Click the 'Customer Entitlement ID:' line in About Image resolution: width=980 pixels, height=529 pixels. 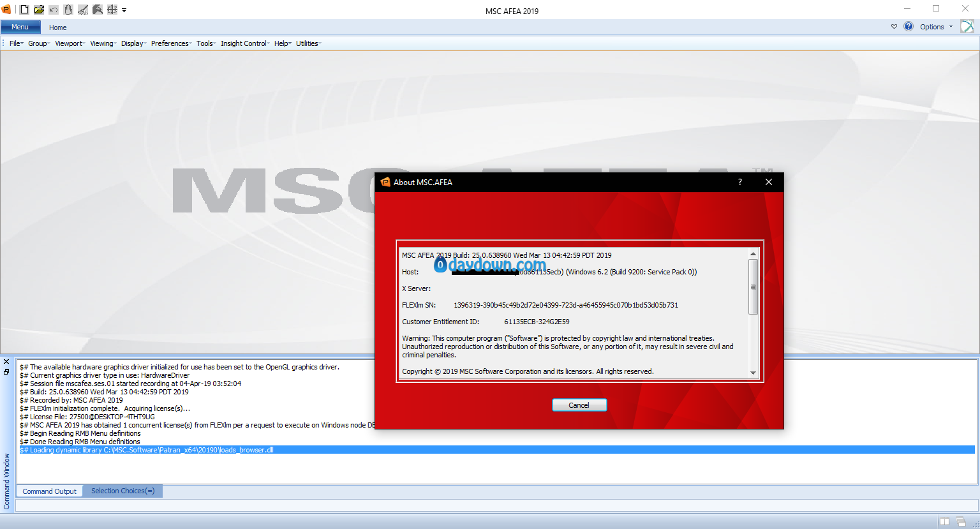click(486, 322)
